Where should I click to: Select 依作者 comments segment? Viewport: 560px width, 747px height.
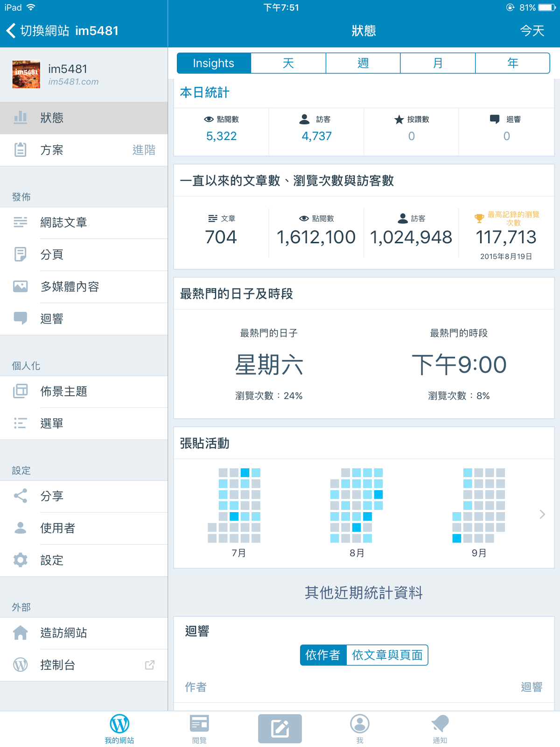(x=323, y=655)
